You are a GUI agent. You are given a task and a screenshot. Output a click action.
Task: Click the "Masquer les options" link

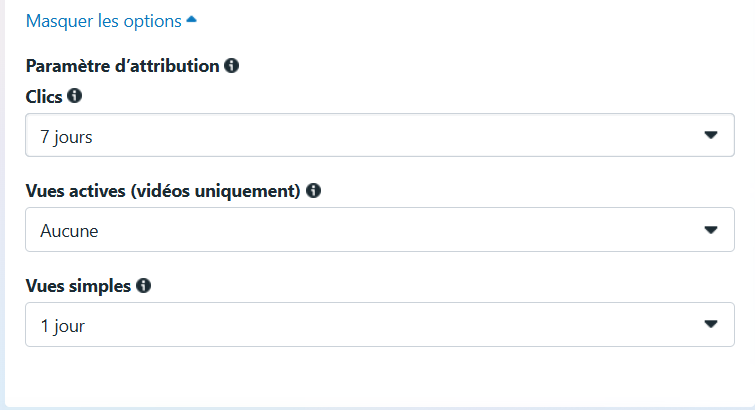click(x=104, y=21)
